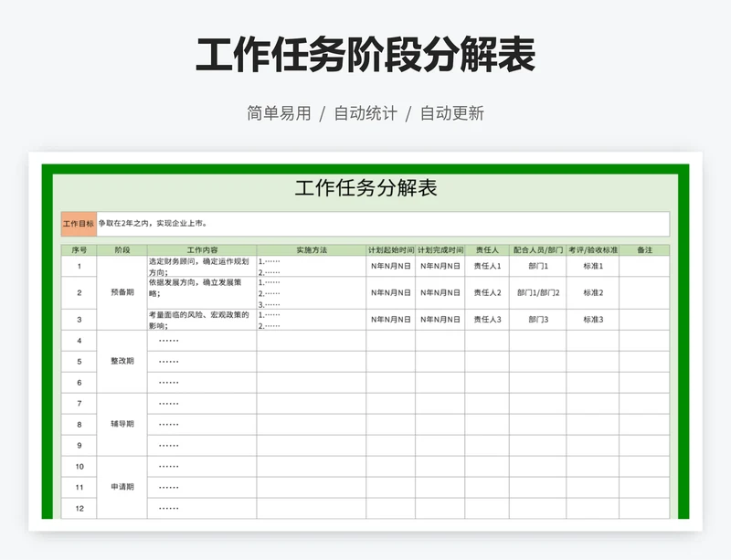Select the 实施方法 column header

(x=312, y=250)
